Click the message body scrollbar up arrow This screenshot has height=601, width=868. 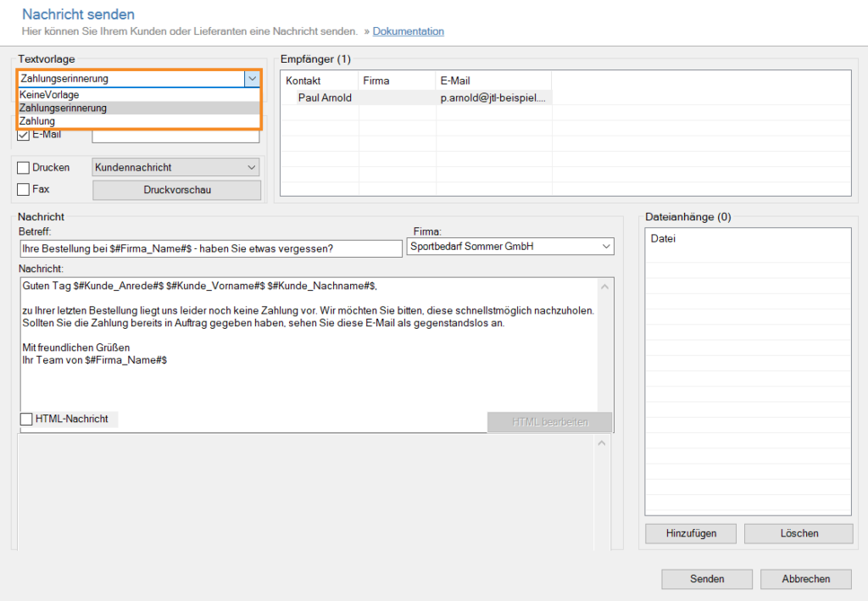[x=604, y=287]
